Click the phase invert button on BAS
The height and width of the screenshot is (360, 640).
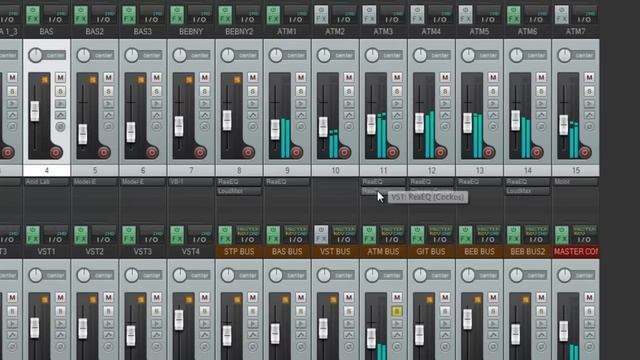(x=60, y=127)
